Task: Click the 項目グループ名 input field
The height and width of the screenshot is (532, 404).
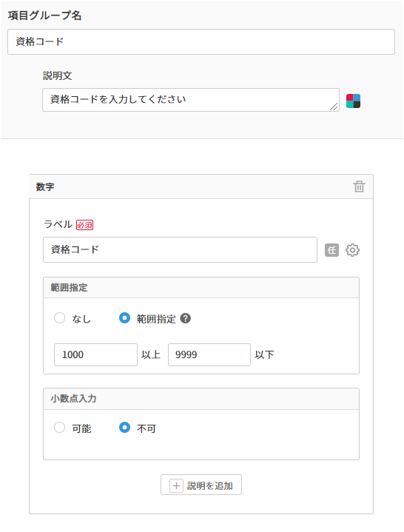Action: 201,41
